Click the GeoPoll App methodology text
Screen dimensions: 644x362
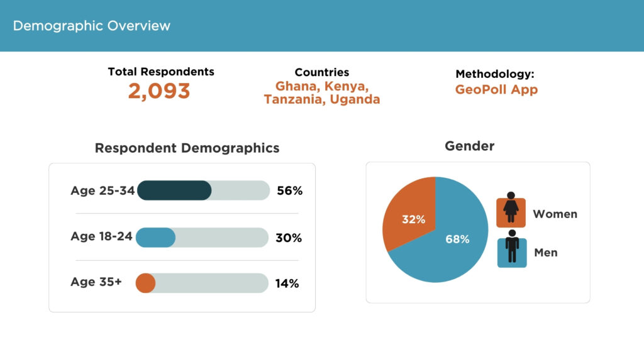496,89
